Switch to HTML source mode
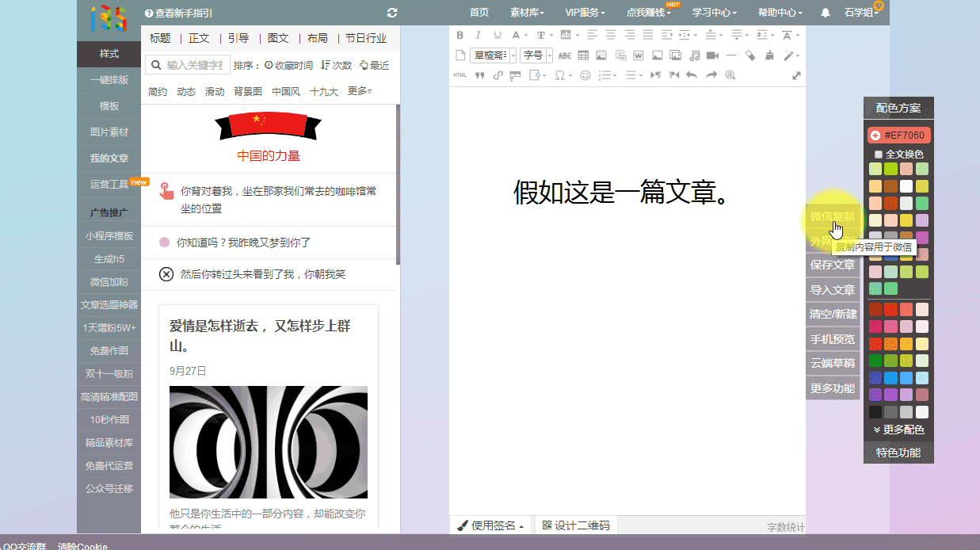 460,75
